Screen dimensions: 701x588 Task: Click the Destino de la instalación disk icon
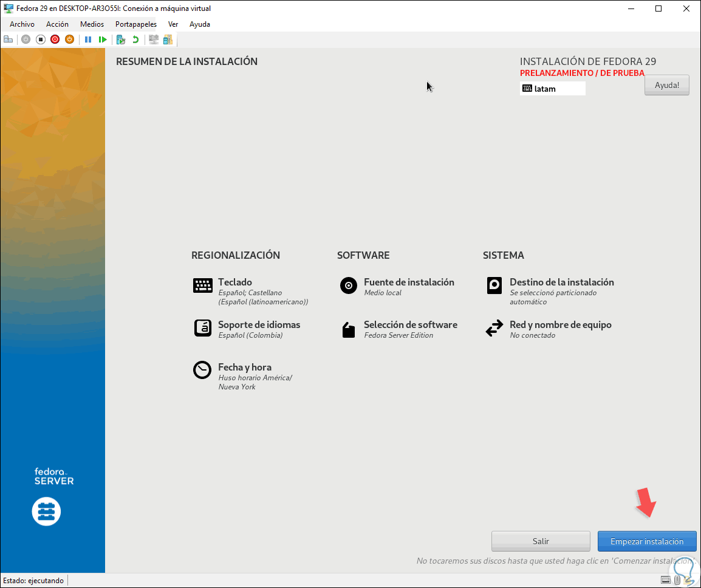point(494,285)
